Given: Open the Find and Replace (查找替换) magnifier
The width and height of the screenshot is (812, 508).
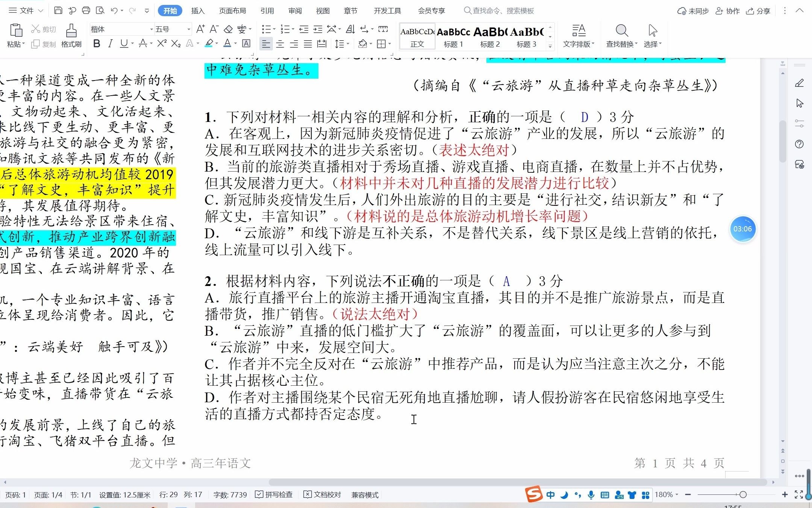Looking at the screenshot, I should (621, 30).
